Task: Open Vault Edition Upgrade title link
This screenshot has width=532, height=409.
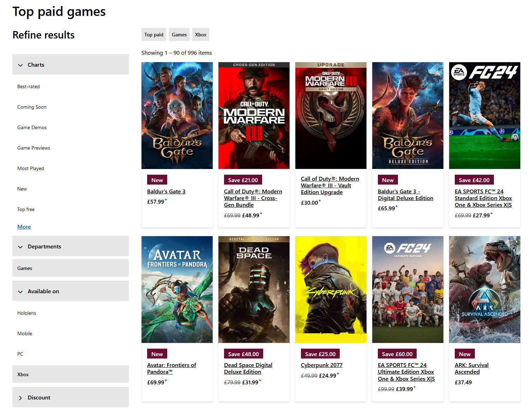Action: pos(330,186)
